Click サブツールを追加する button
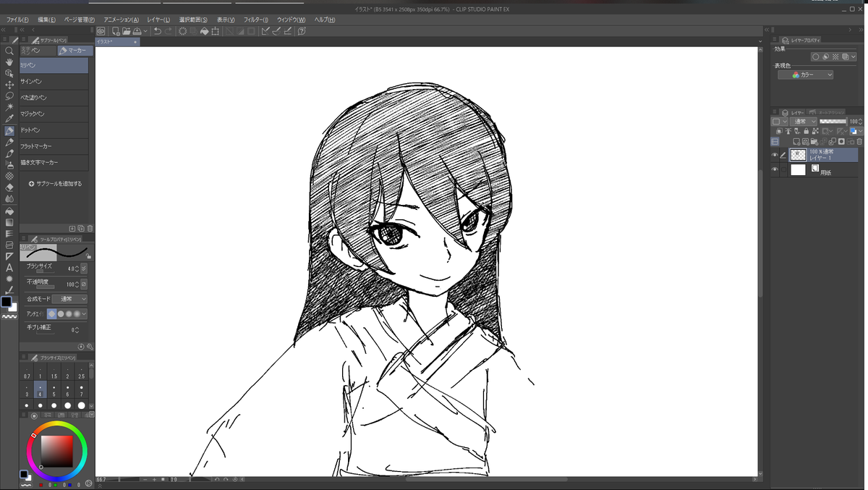Screen dimensions: 868x490 pos(55,184)
